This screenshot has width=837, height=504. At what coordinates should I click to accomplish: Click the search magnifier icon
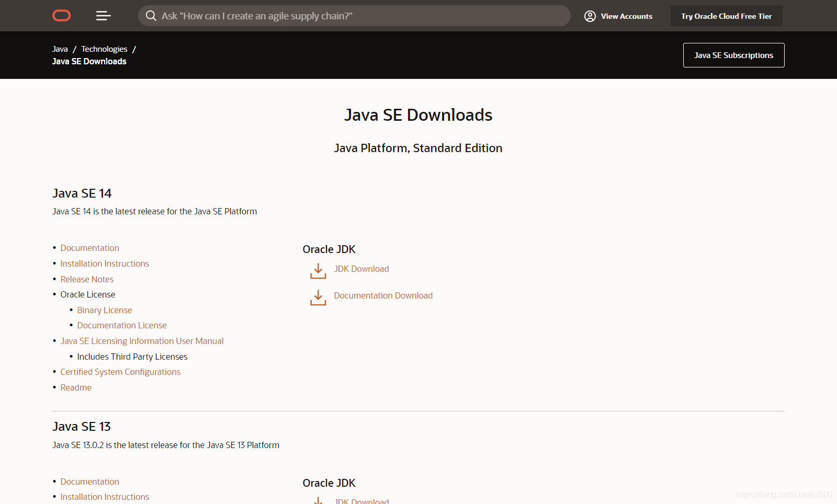[x=151, y=16]
